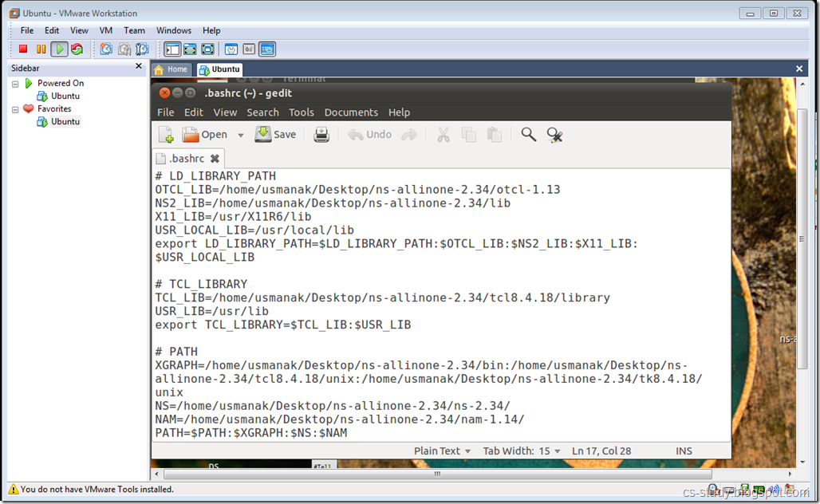The height and width of the screenshot is (504, 820).
Task: Open gedit Documents menu
Action: [351, 112]
